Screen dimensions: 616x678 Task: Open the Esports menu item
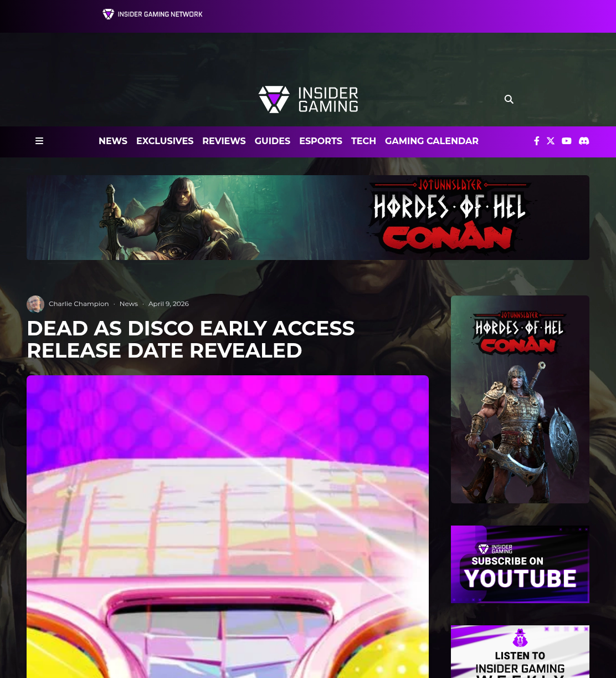(321, 141)
